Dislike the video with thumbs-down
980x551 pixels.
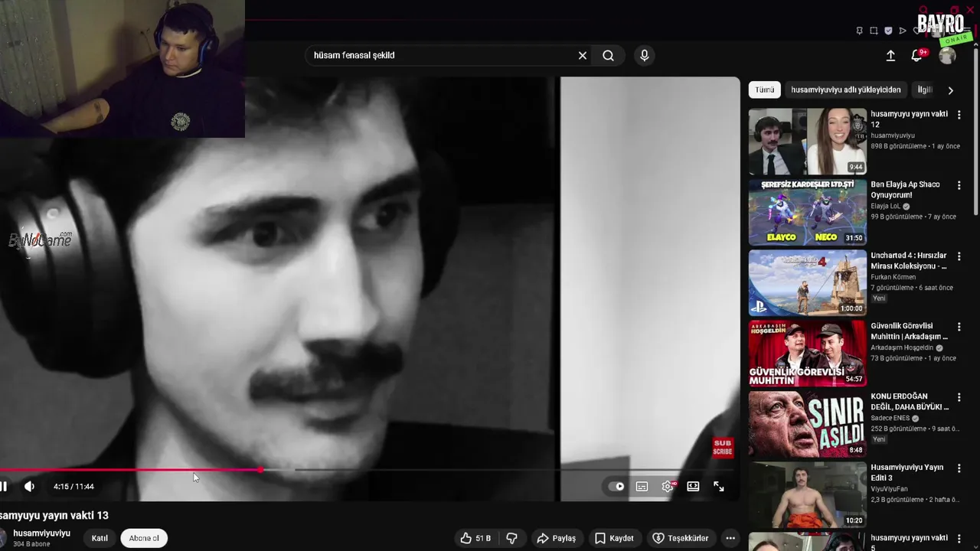click(511, 538)
